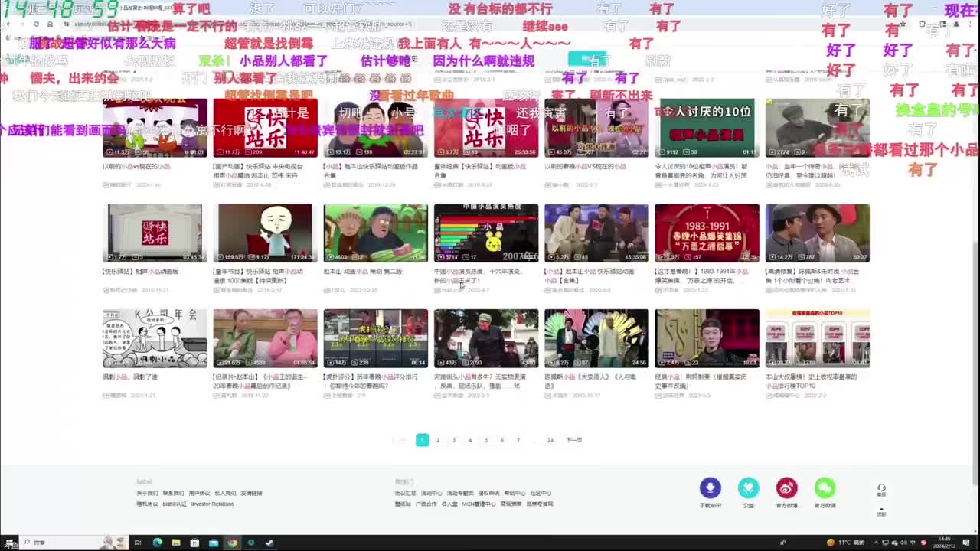Image resolution: width=980 pixels, height=551 pixels.
Task: Click the 关于我们 footer link
Action: [147, 493]
